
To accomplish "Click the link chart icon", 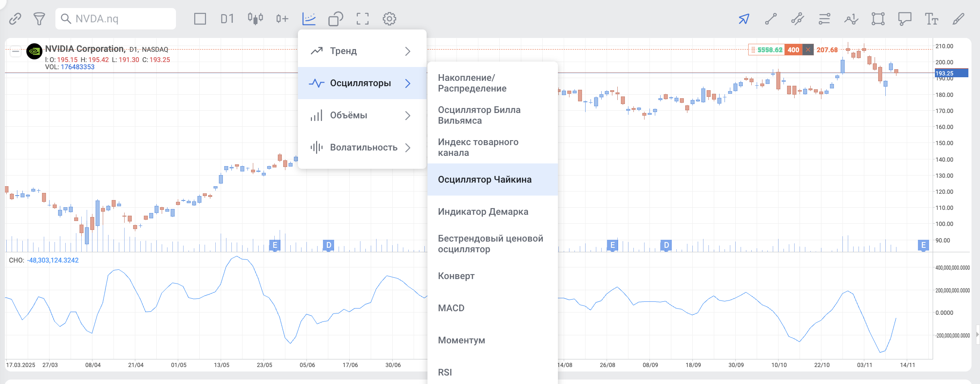I will tap(15, 19).
